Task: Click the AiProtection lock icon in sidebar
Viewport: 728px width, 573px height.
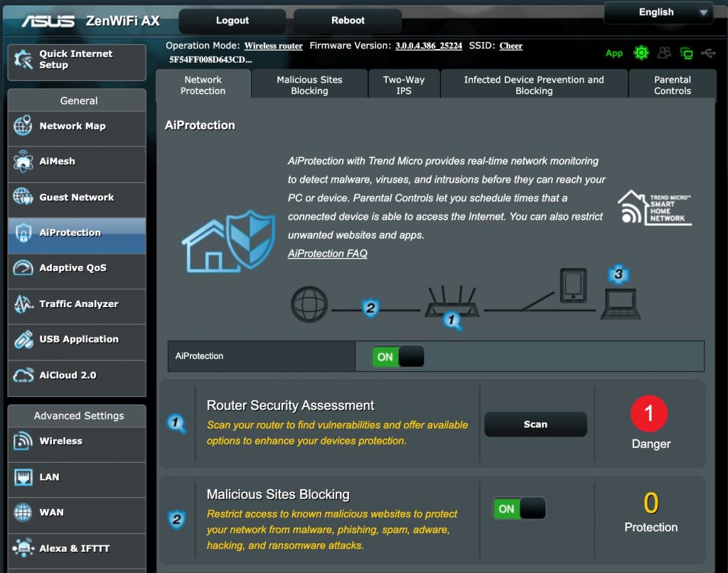Action: click(23, 232)
